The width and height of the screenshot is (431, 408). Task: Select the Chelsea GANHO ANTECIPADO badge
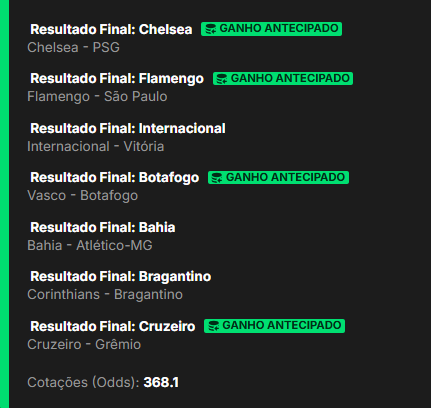tap(271, 29)
